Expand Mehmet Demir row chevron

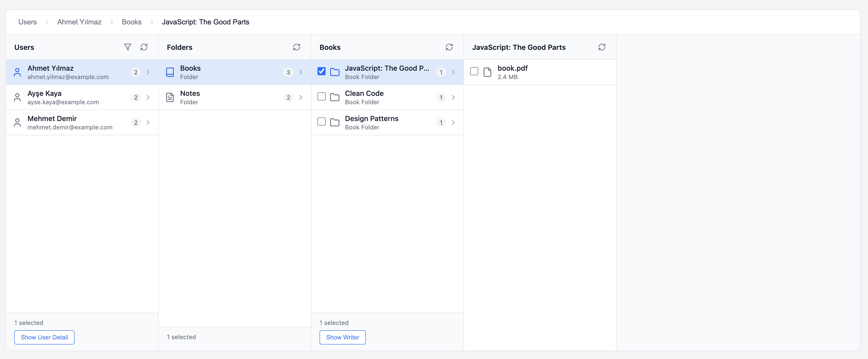tap(148, 123)
